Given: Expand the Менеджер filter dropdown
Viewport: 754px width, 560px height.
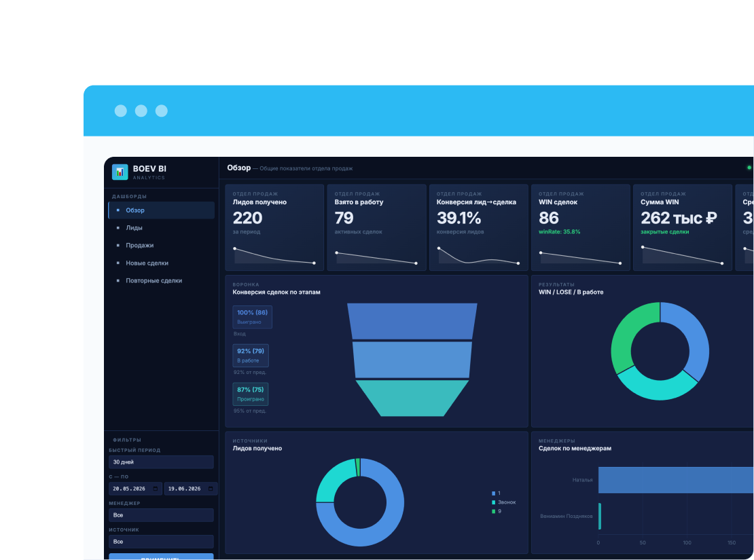Looking at the screenshot, I should (x=161, y=515).
